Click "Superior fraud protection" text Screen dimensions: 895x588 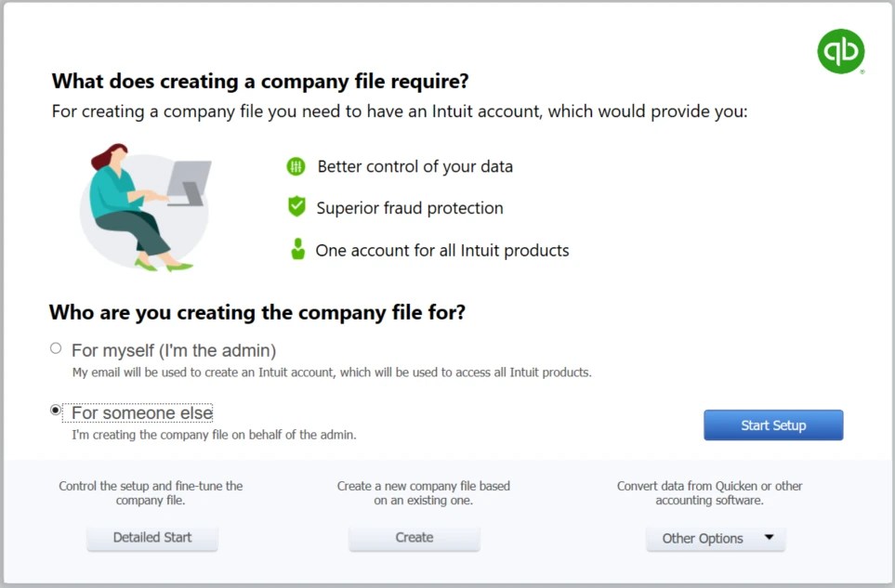(409, 207)
